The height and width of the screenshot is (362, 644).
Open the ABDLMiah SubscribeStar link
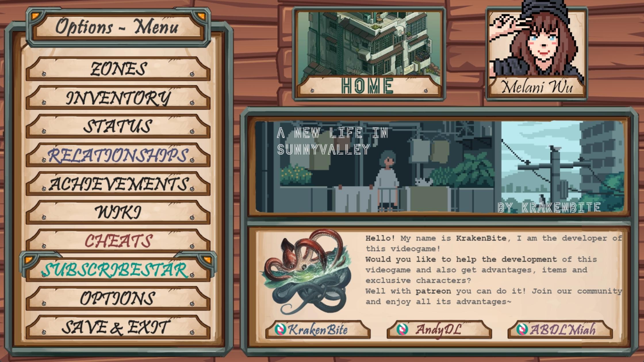click(x=560, y=329)
